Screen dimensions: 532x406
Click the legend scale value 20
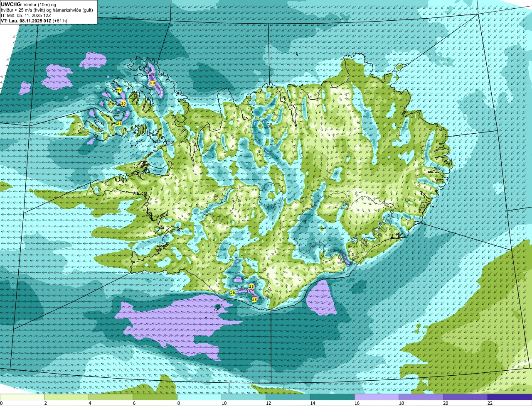446,403
